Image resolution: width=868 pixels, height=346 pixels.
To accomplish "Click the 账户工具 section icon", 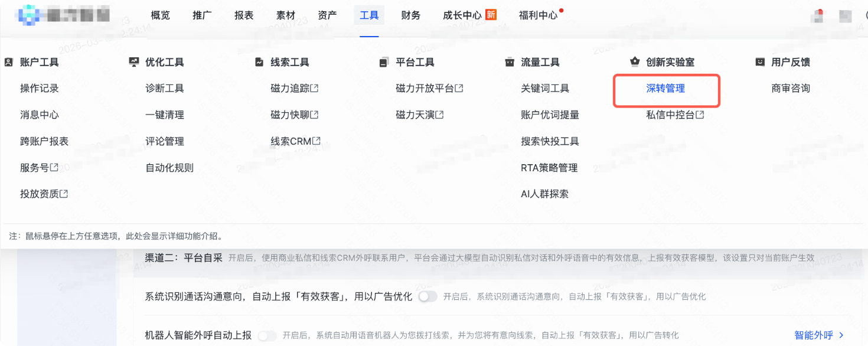I will 9,62.
